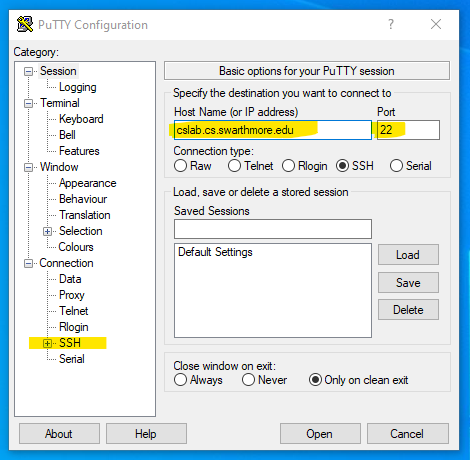Open the Appearance category

(88, 183)
